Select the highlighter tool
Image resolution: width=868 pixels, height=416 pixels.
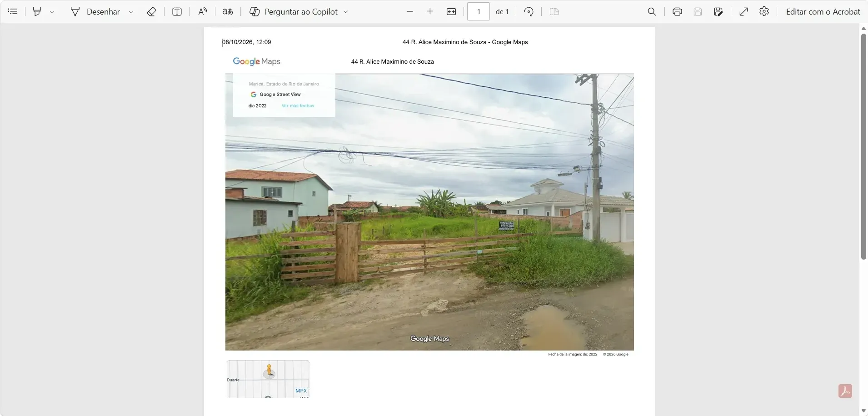point(37,11)
